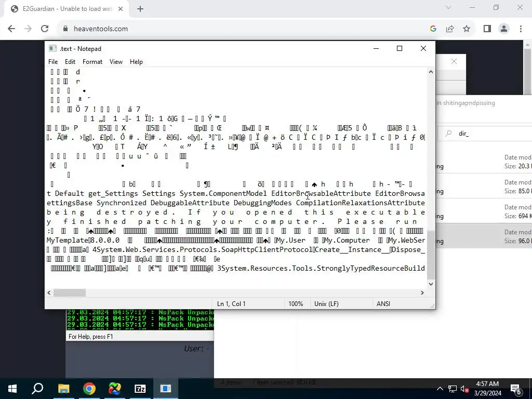This screenshot has width=532, height=399.
Task: Toggle Chrome side panel
Action: [x=487, y=29]
